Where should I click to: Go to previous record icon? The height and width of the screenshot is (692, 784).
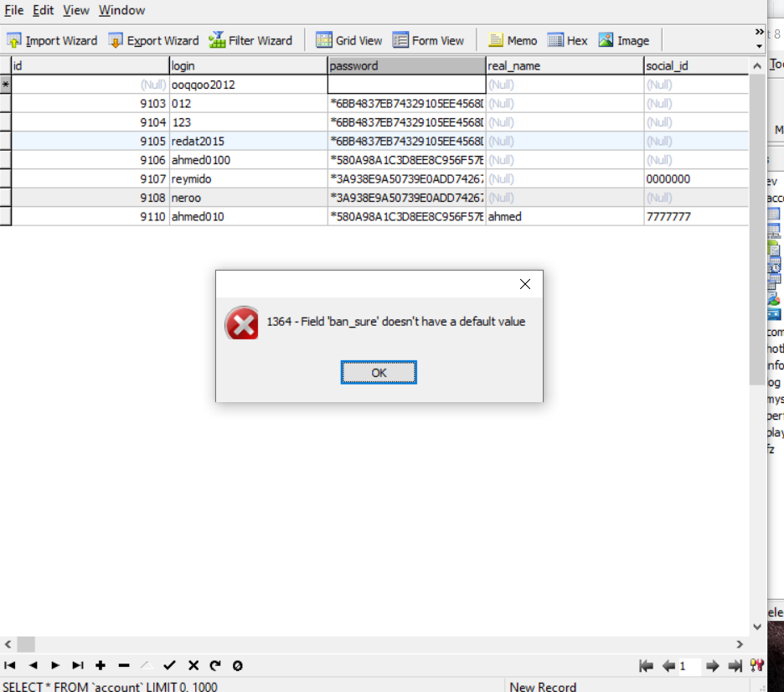click(33, 665)
